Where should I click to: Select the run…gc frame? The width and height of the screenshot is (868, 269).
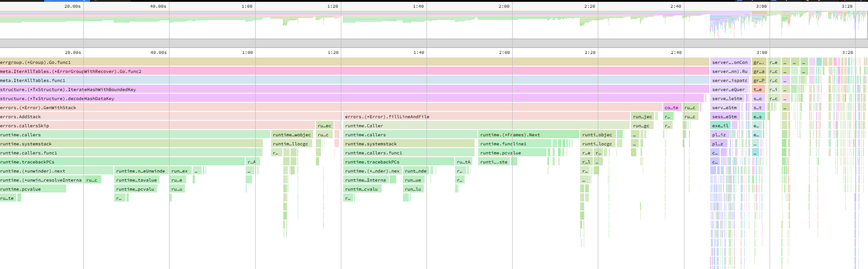[641, 125]
